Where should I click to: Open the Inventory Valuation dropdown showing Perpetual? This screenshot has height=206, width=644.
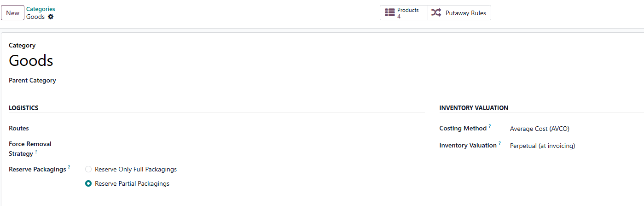[576, 146]
